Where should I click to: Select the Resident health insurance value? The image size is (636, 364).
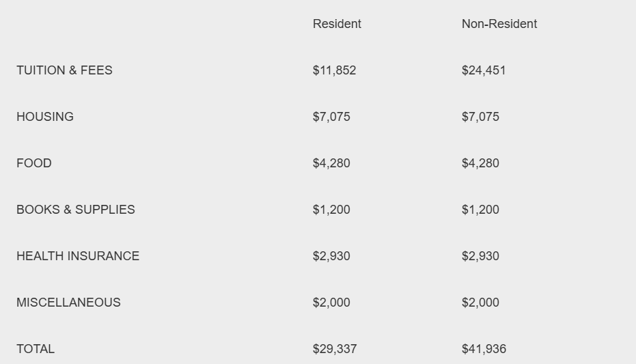pyautogui.click(x=331, y=256)
